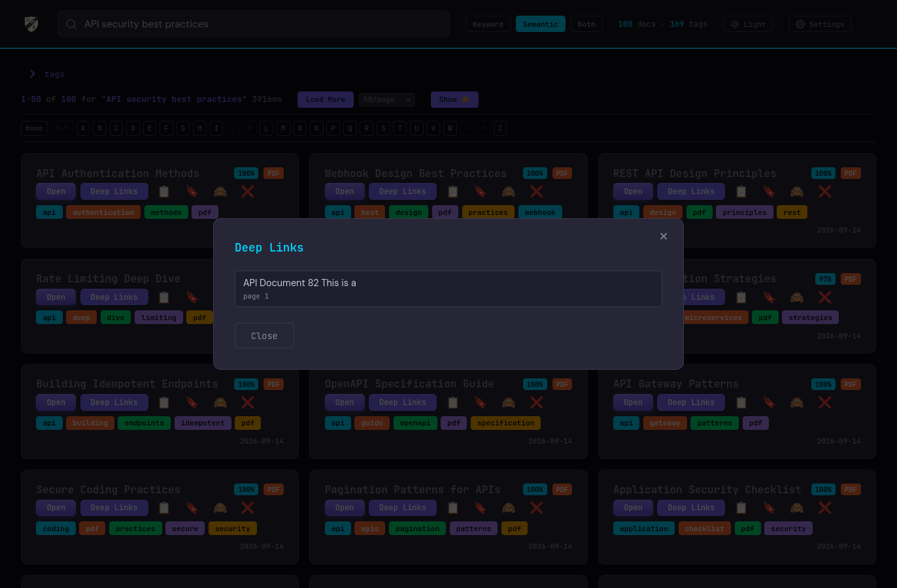Viewport: 897px width, 588px height.
Task: Dismiss the Deep Links modal using the X
Action: [664, 237]
